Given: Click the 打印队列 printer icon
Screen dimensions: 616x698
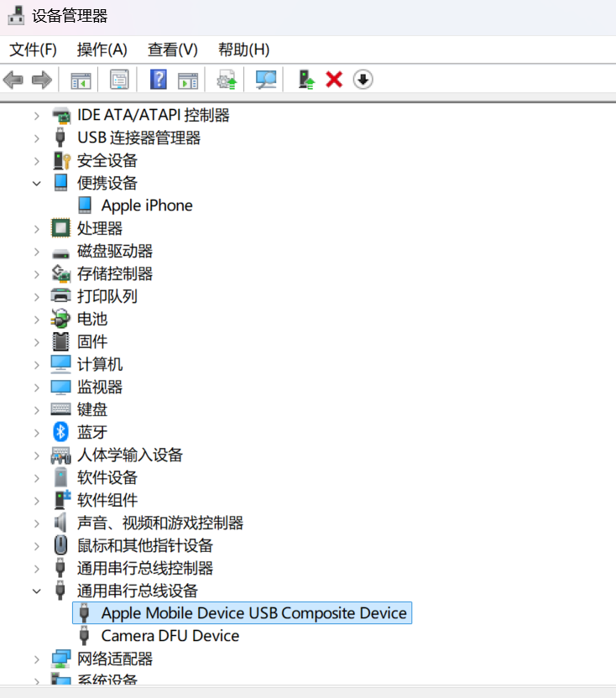Looking at the screenshot, I should pyautogui.click(x=60, y=296).
